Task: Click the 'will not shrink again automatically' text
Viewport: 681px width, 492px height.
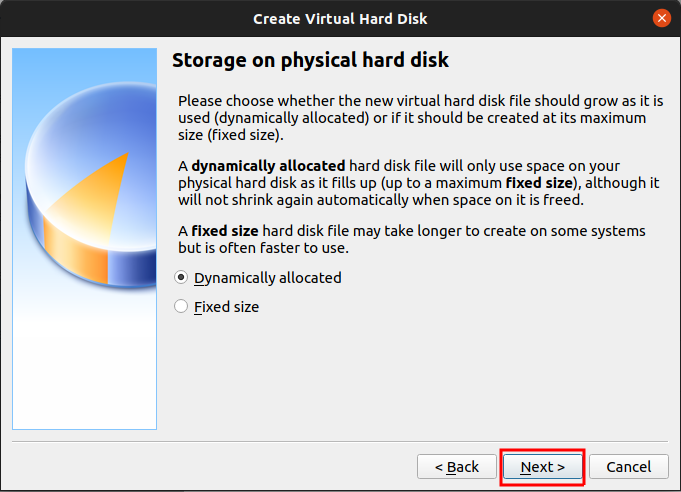Action: click(x=300, y=200)
